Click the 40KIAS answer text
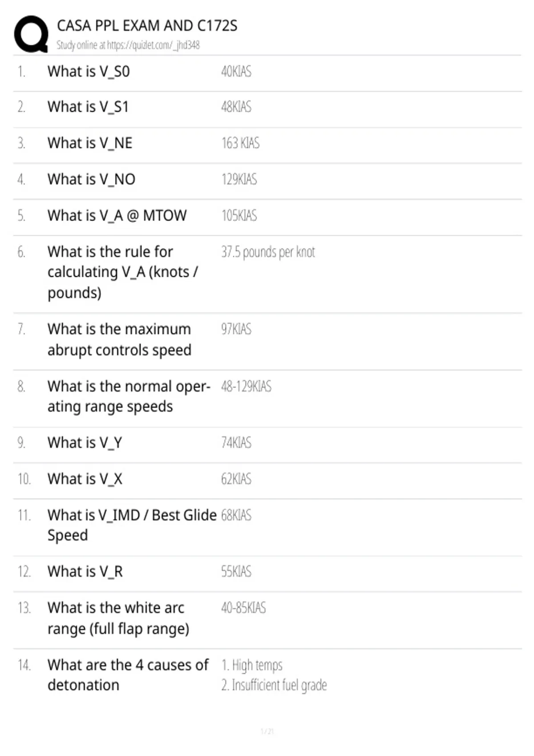534x756 pixels. point(236,71)
